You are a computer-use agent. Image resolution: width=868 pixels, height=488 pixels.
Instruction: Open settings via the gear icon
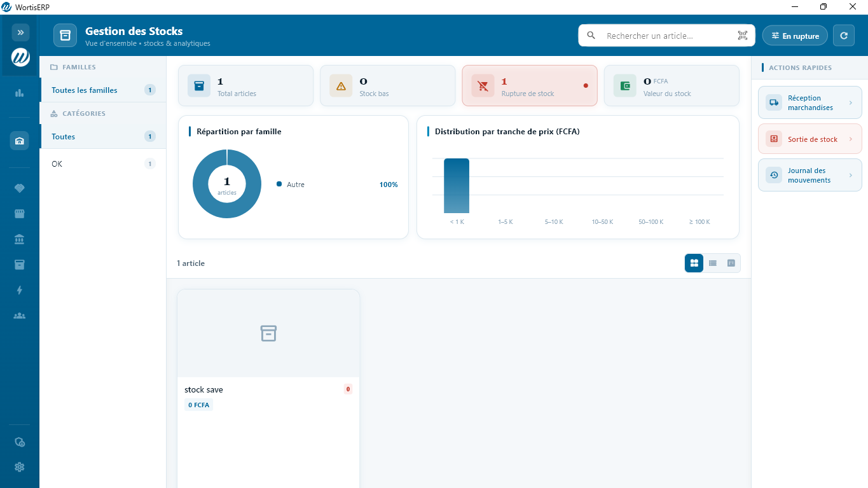click(x=19, y=467)
